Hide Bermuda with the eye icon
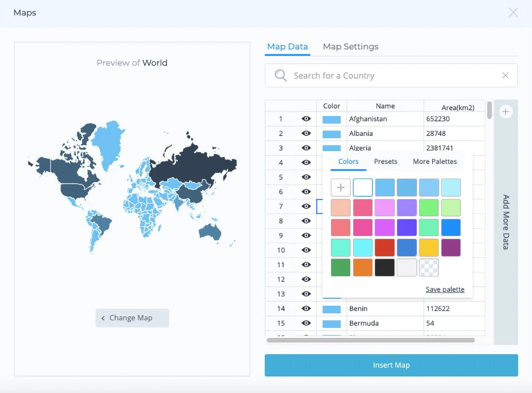The width and height of the screenshot is (532, 393). click(x=306, y=323)
